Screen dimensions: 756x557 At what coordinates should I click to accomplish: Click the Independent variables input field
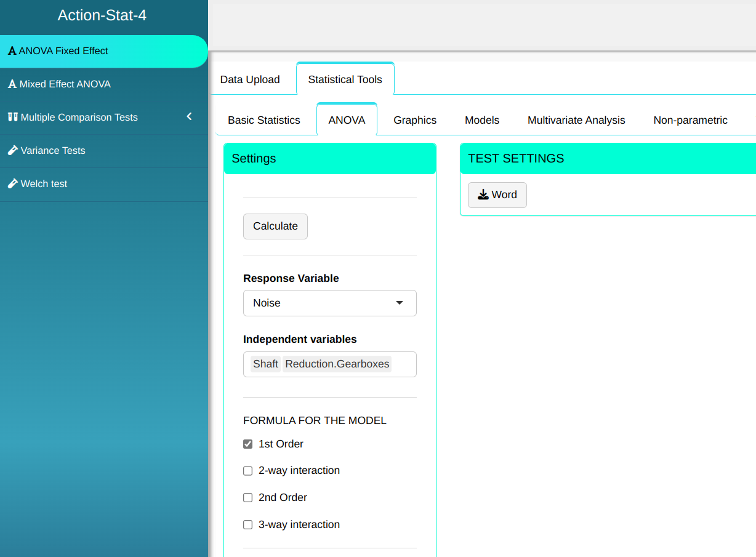tap(403, 364)
